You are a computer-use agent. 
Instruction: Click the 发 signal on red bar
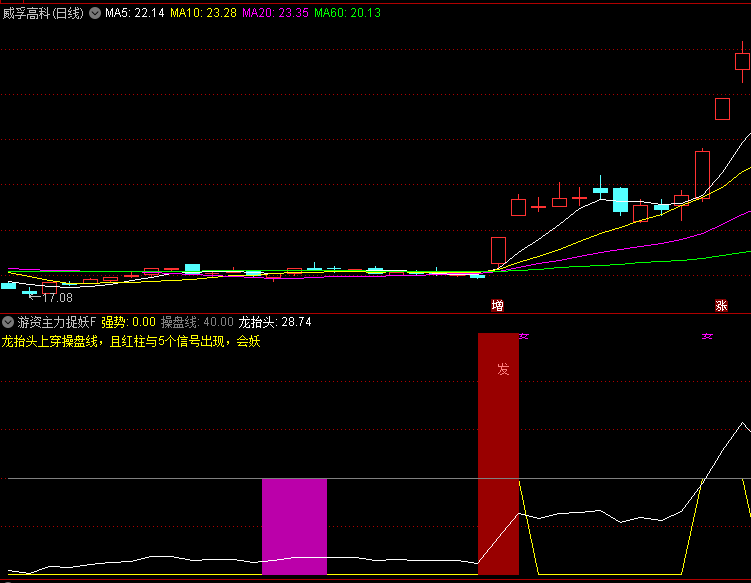click(503, 369)
